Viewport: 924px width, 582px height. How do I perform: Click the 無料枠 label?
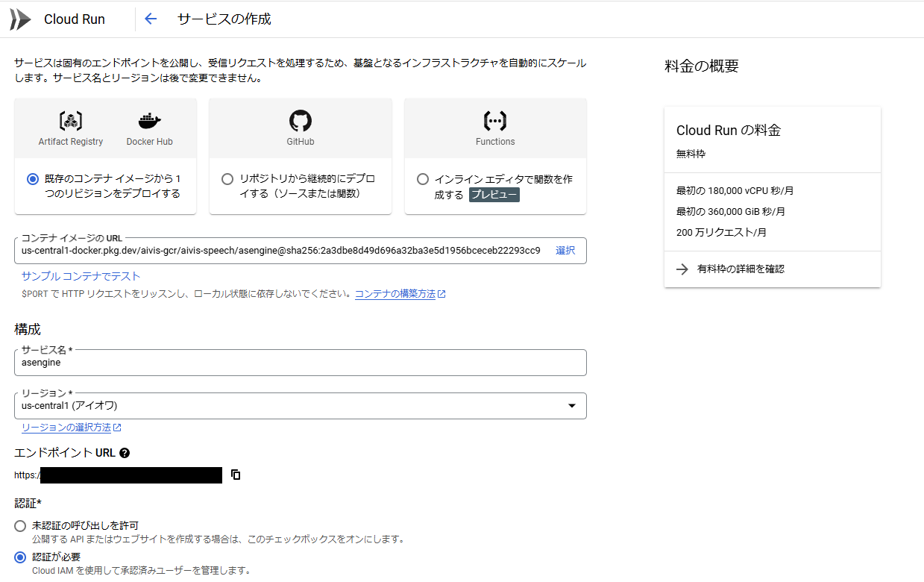[691, 154]
